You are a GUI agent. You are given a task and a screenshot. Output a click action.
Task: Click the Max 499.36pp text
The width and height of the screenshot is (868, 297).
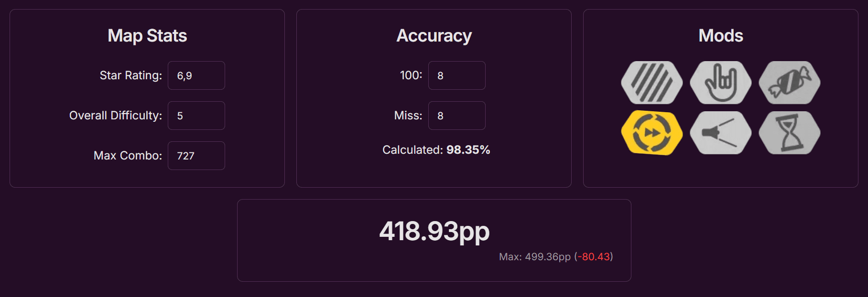(534, 257)
